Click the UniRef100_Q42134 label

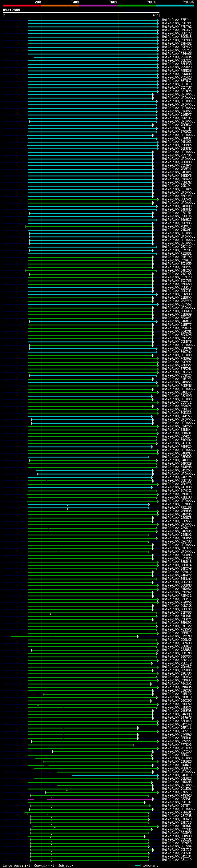click(176, 857)
